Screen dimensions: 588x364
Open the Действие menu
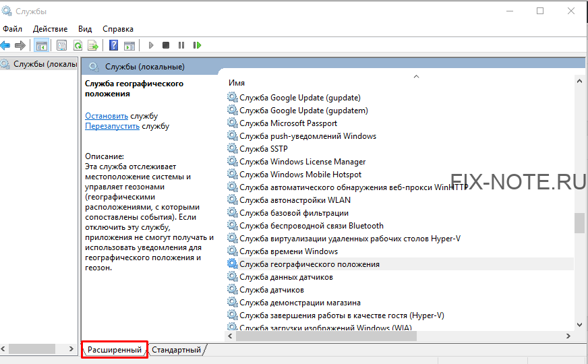[50, 29]
